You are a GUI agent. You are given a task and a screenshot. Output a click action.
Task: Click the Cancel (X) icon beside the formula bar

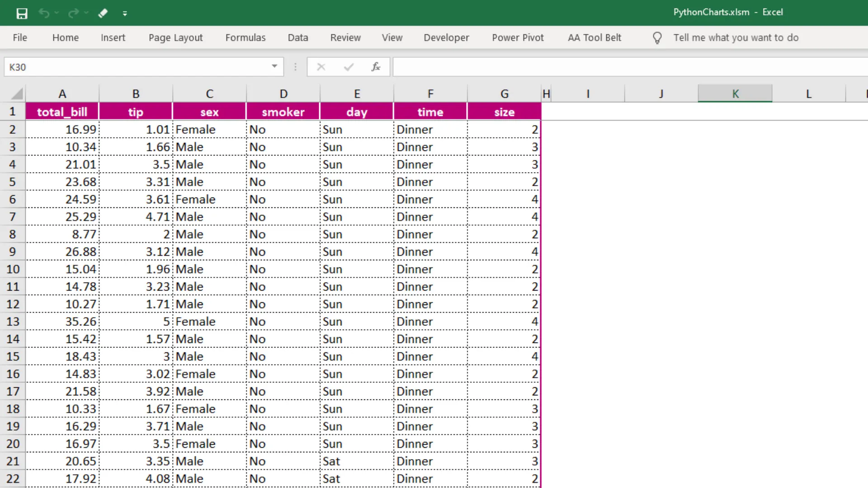(321, 66)
